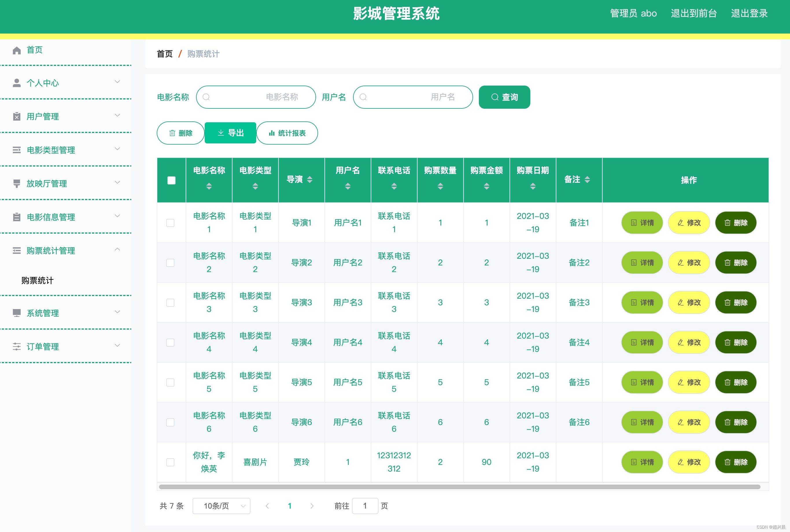The width and height of the screenshot is (790, 532).
Task: Sort by 导演 column arrows
Action: point(309,180)
